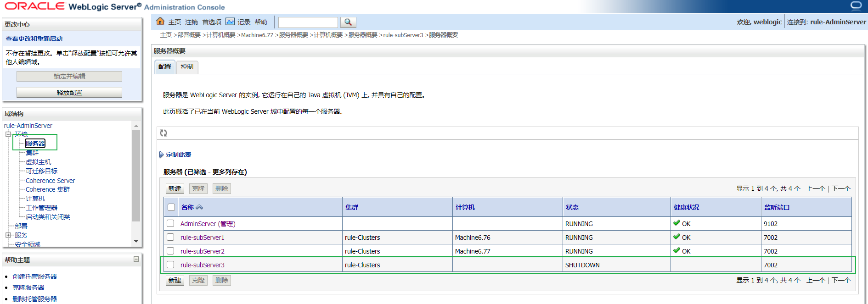Image resolution: width=868 pixels, height=304 pixels.
Task: Expand the 定制此表 section
Action: click(x=161, y=155)
